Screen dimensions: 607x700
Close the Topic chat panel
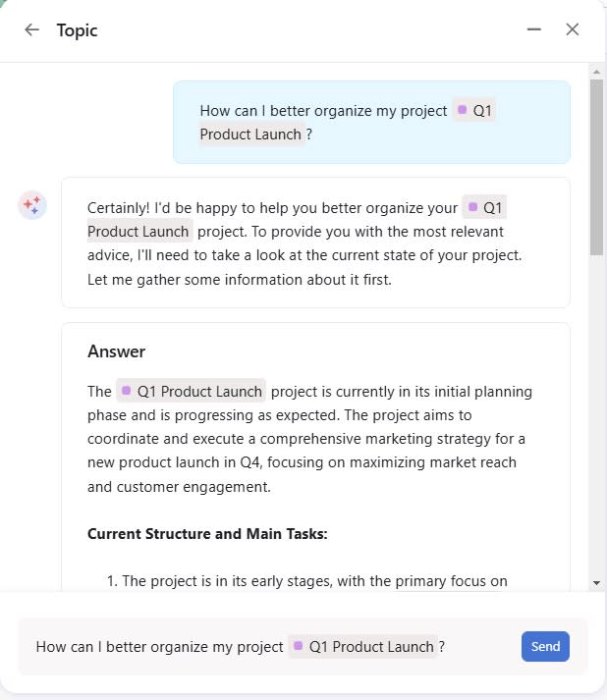[573, 29]
